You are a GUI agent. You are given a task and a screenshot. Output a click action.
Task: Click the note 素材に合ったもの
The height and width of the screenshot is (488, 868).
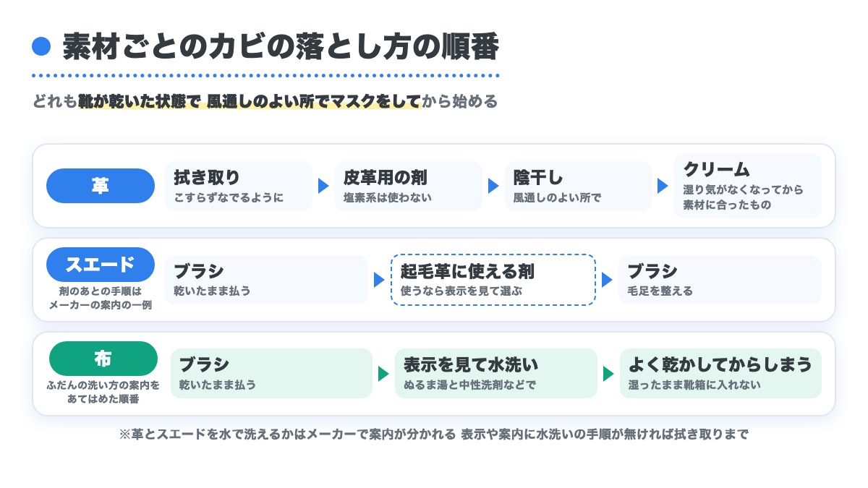coord(727,205)
